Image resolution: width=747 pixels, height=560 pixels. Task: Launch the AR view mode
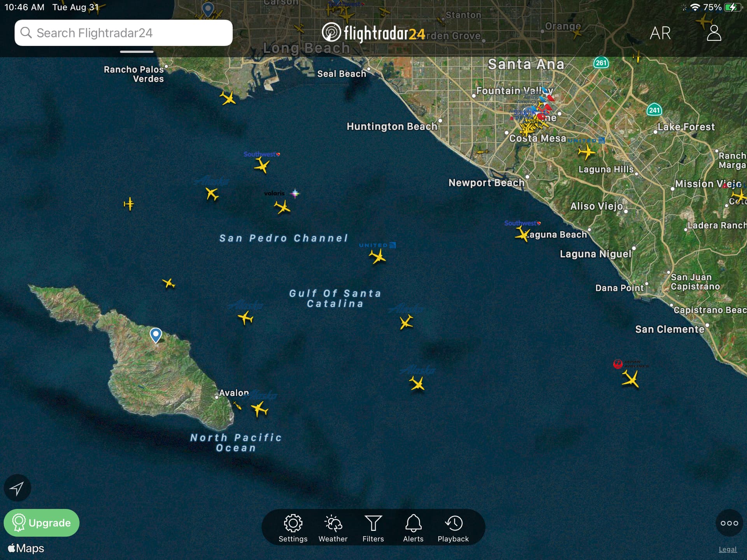coord(660,33)
